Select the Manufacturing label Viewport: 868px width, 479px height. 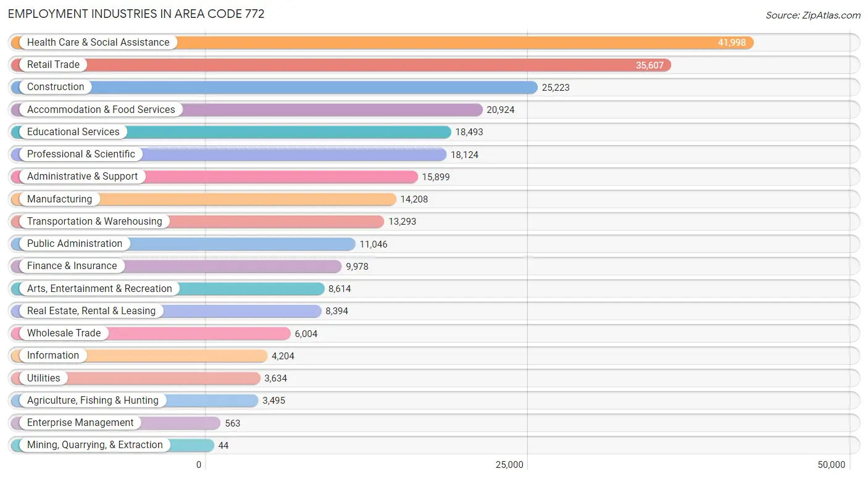(59, 199)
